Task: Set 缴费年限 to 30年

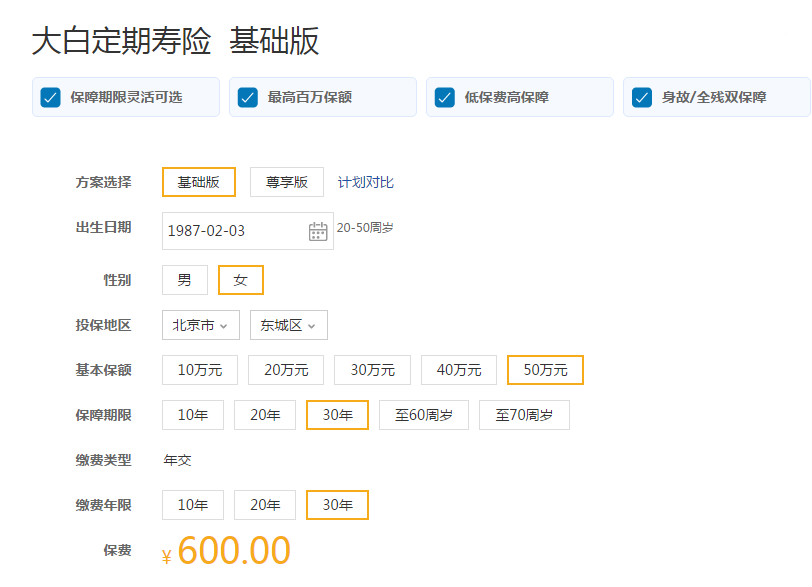Action: (338, 505)
